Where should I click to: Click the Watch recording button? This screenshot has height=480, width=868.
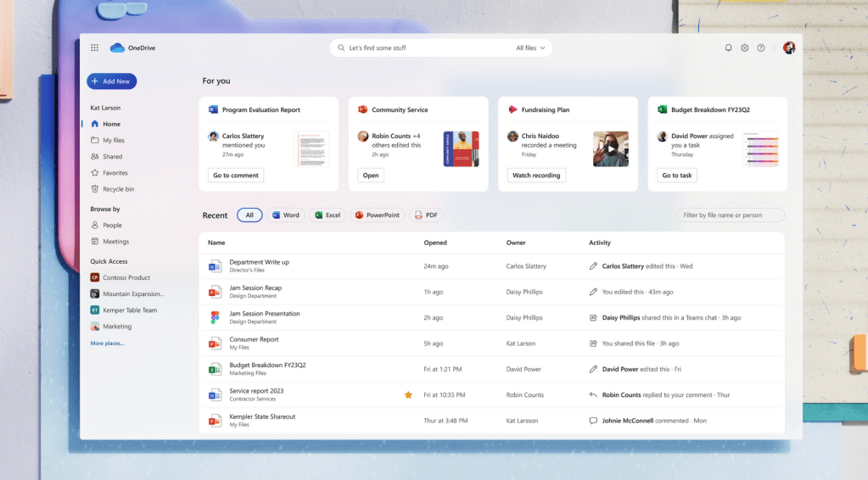pos(536,176)
